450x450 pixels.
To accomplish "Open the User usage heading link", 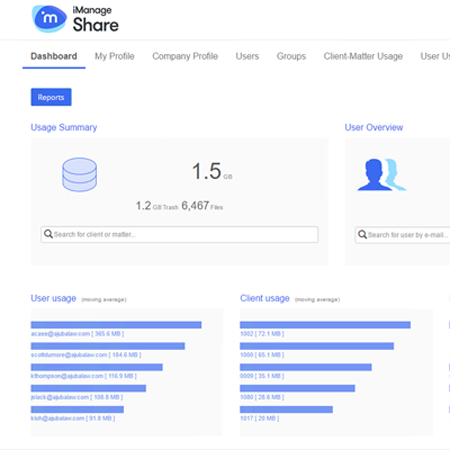I will 54,298.
